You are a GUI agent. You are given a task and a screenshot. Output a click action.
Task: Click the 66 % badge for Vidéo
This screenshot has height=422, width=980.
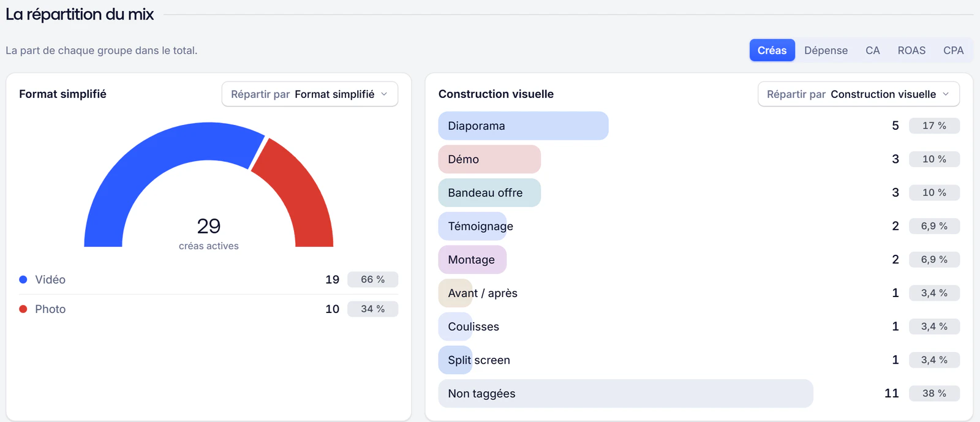pos(372,279)
